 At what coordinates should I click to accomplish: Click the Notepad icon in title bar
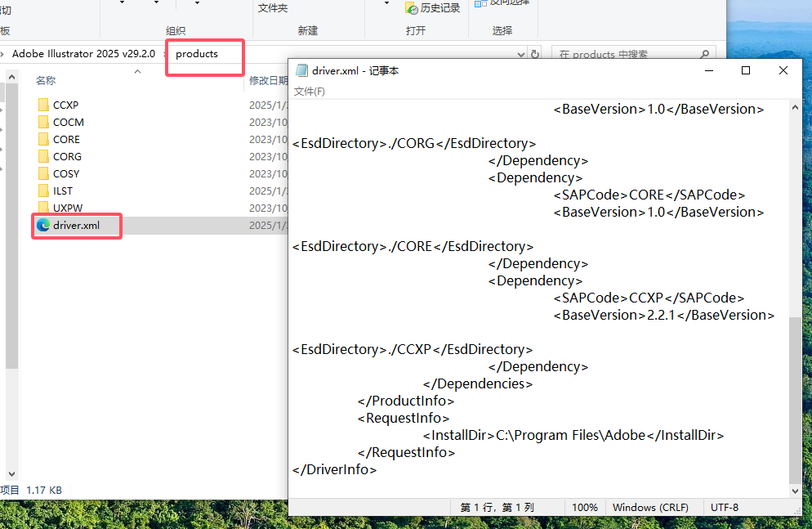click(301, 70)
